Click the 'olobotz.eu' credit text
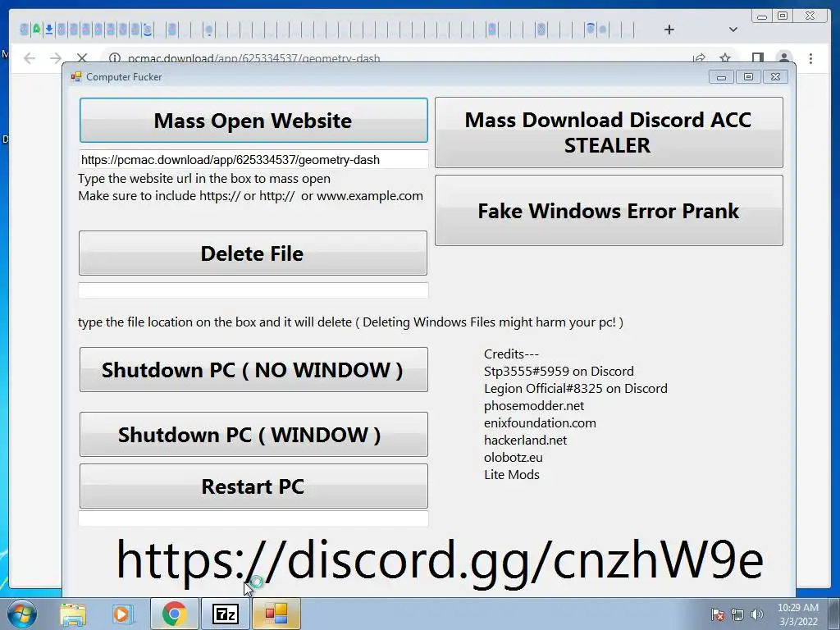This screenshot has width=840, height=630. point(514,457)
